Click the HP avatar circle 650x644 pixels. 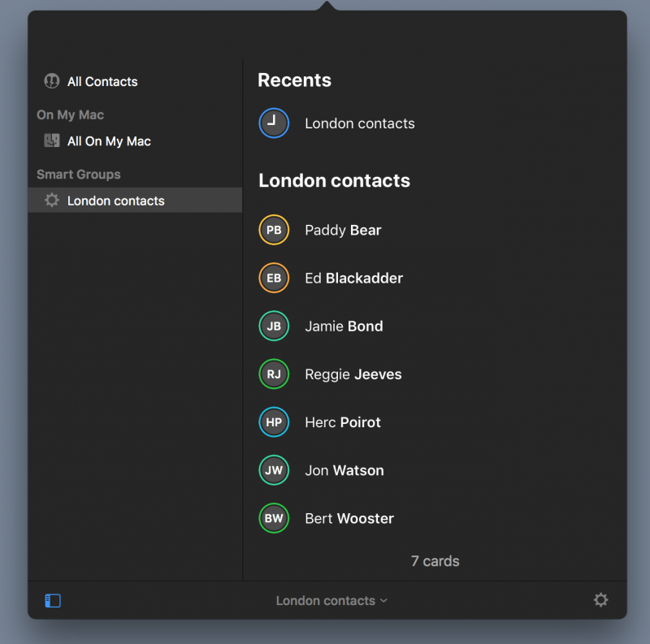[x=274, y=421]
